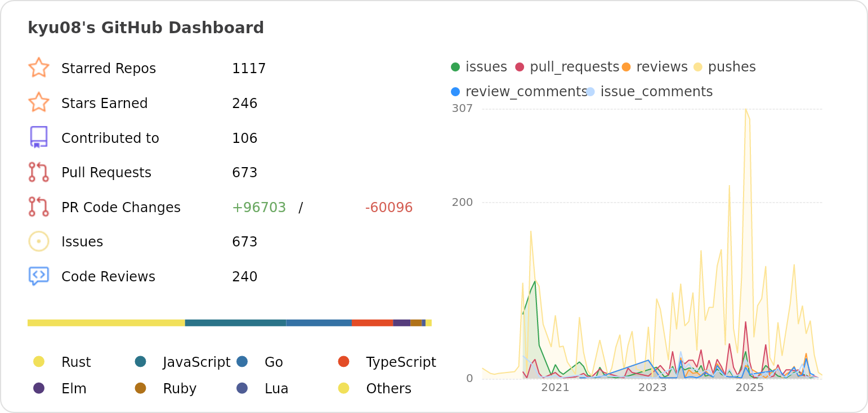This screenshot has height=413, width=868.
Task: Click the 200 y-axis label
Action: pos(462,202)
